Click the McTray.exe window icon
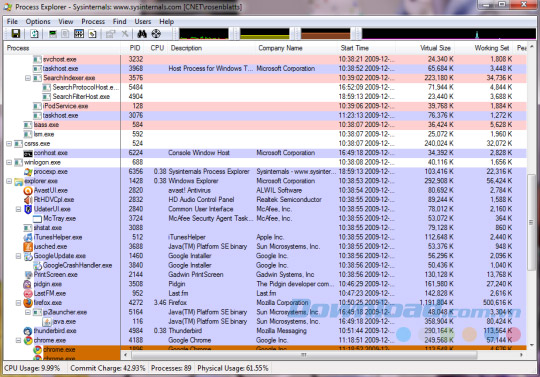 (37, 219)
